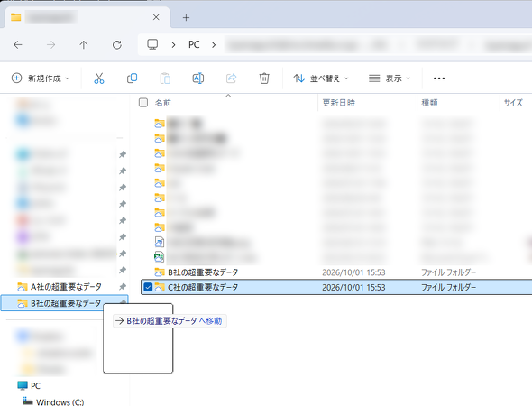Copy the selected item toolbar icon
The image size is (532, 406).
pyautogui.click(x=132, y=78)
